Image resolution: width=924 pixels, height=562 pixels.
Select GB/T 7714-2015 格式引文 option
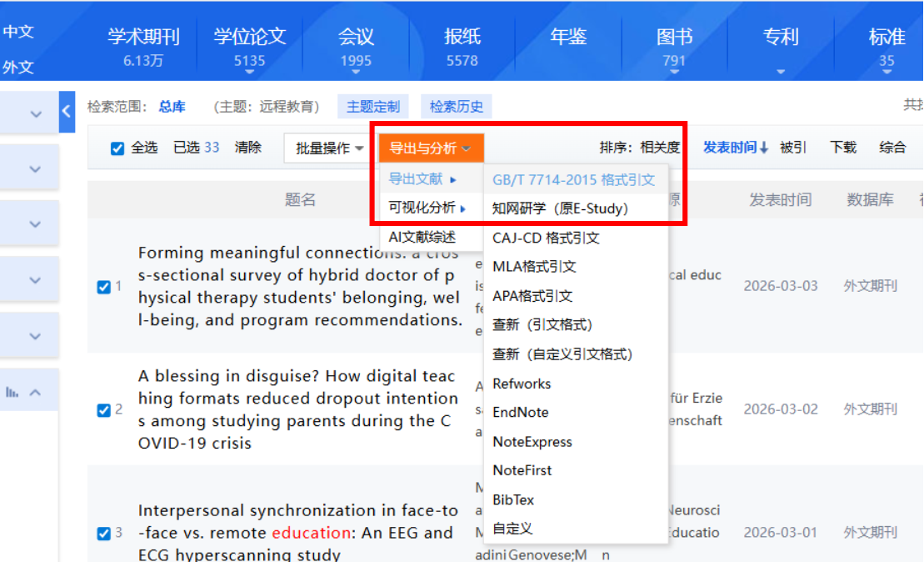pyautogui.click(x=573, y=179)
